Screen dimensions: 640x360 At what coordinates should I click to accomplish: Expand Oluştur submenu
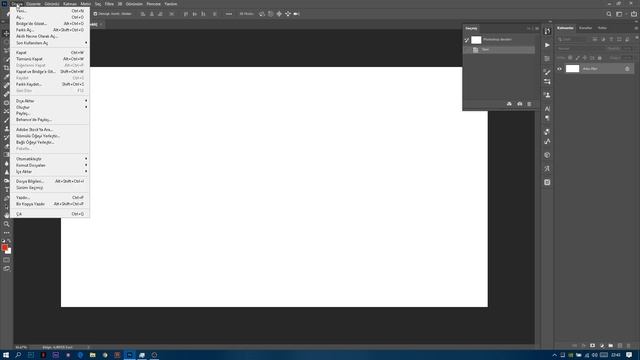pos(51,107)
